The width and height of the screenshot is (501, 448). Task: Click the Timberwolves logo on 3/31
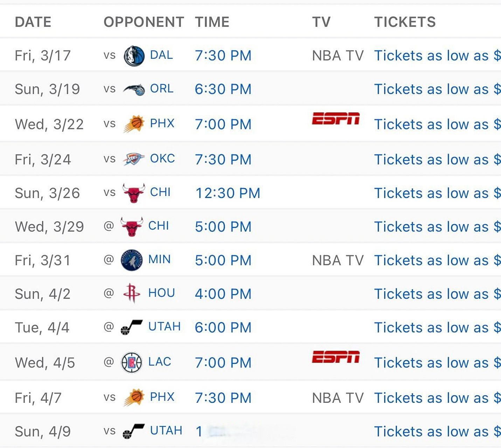132,260
